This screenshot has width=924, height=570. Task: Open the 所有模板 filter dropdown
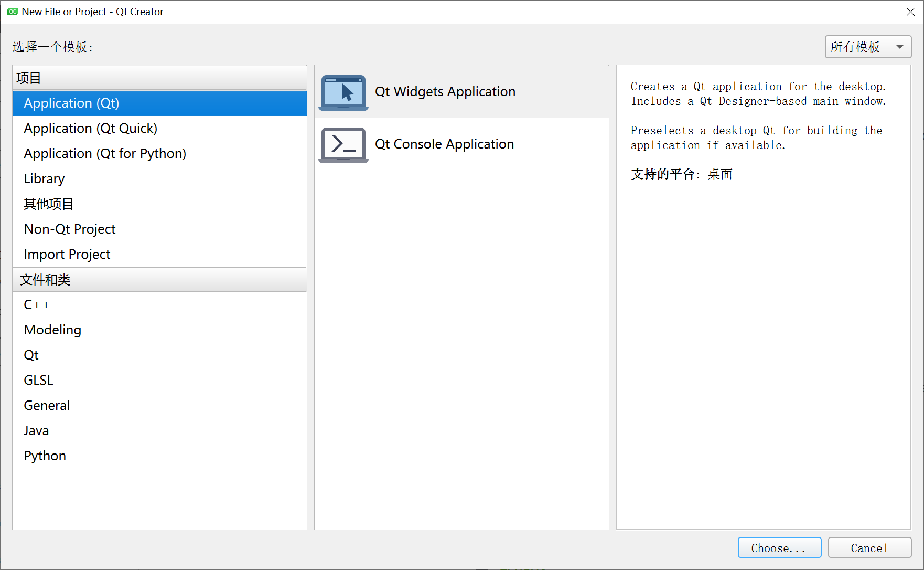[x=860, y=47]
